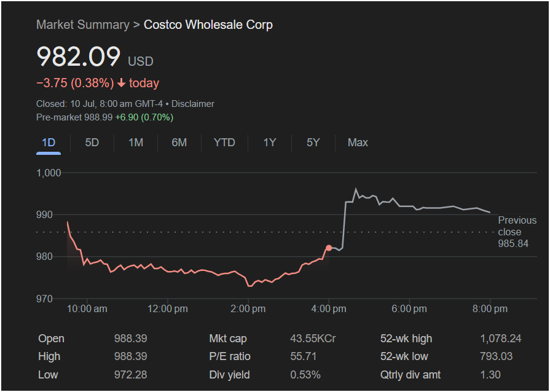Click the Closed: 10 Jul timestamp
Image resolution: width=550 pixels, height=392 pixels.
click(100, 104)
